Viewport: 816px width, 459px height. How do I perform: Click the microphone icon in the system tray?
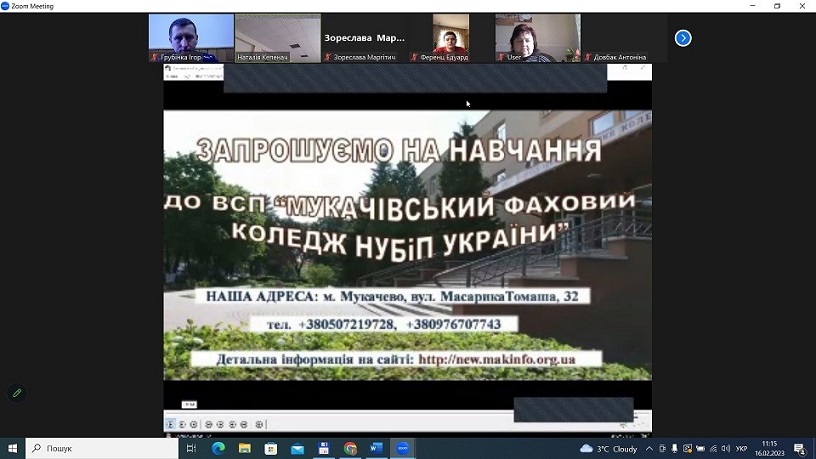[x=674, y=449]
